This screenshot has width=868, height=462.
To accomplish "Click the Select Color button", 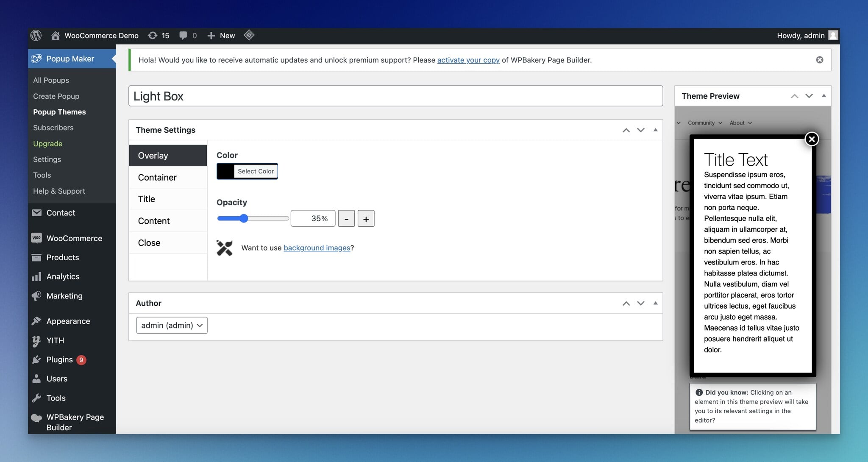I will [256, 171].
